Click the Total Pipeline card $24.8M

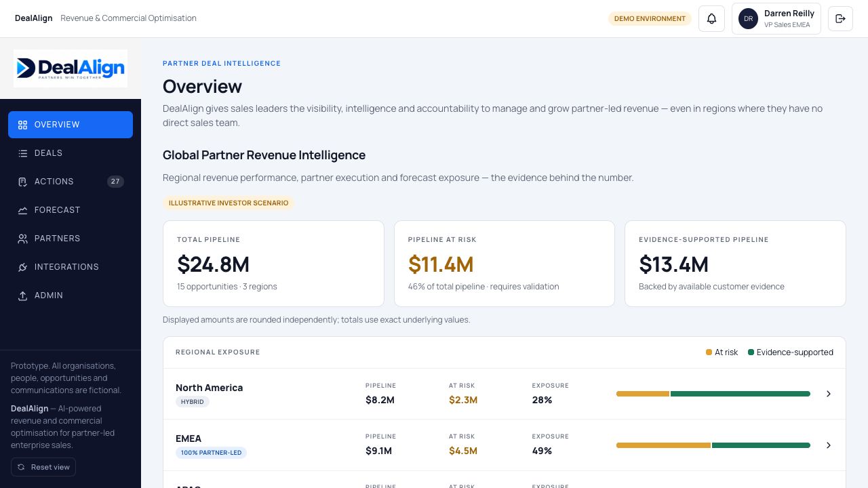coord(273,264)
